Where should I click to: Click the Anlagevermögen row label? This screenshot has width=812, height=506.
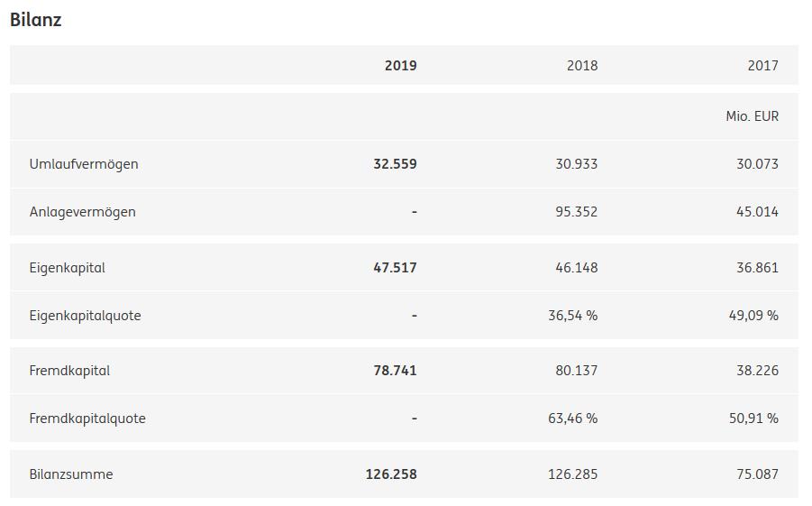pos(82,212)
